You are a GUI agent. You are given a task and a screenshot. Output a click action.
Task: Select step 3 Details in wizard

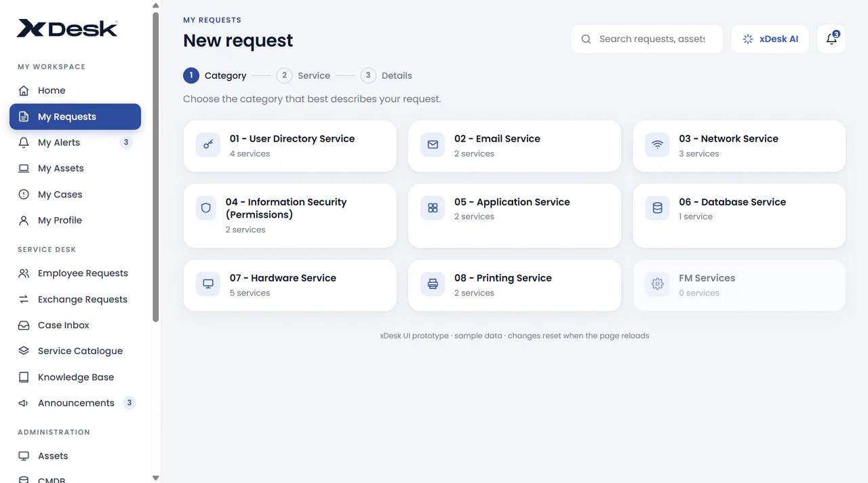(386, 75)
